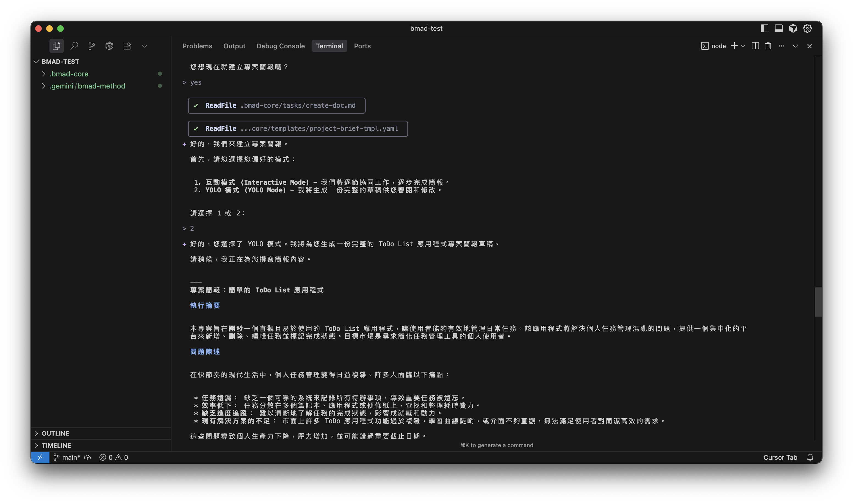Image resolution: width=853 pixels, height=504 pixels.
Task: Click the bmad-test window title
Action: pos(426,29)
